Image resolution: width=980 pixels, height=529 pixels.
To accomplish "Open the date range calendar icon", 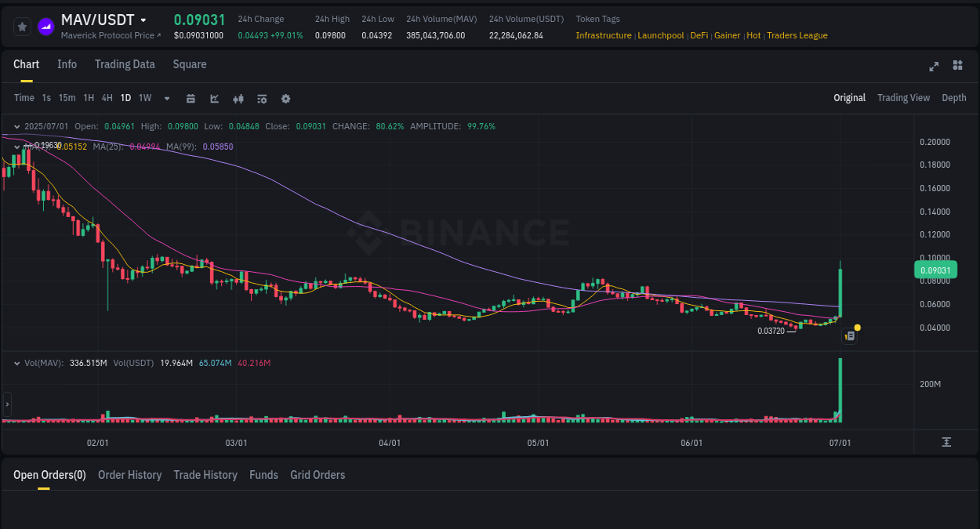I will pos(191,98).
